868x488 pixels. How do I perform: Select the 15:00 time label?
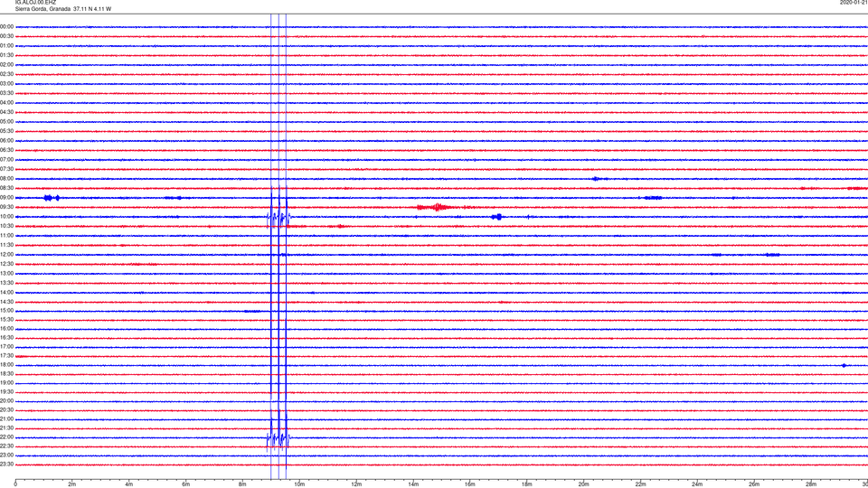pyautogui.click(x=6, y=311)
